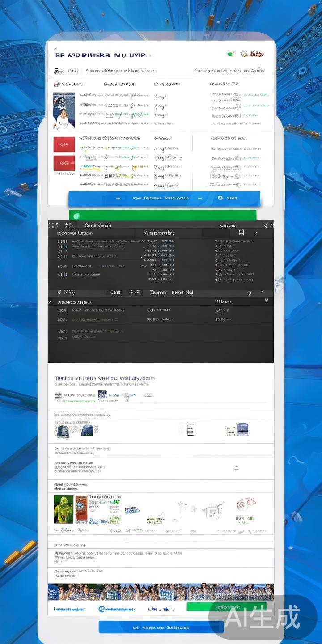Click the upper red badge icon

(x=64, y=144)
